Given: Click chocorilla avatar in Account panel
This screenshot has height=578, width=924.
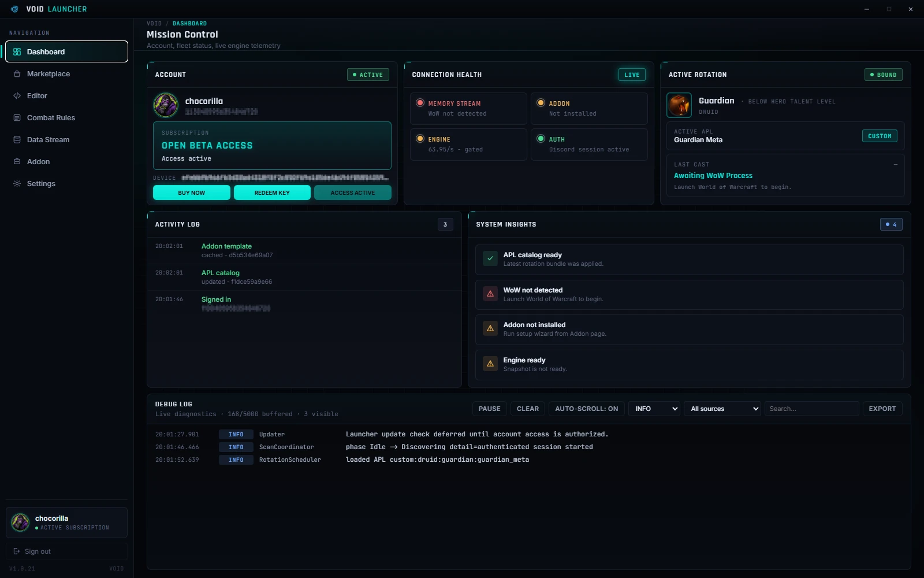Looking at the screenshot, I should click(x=166, y=105).
